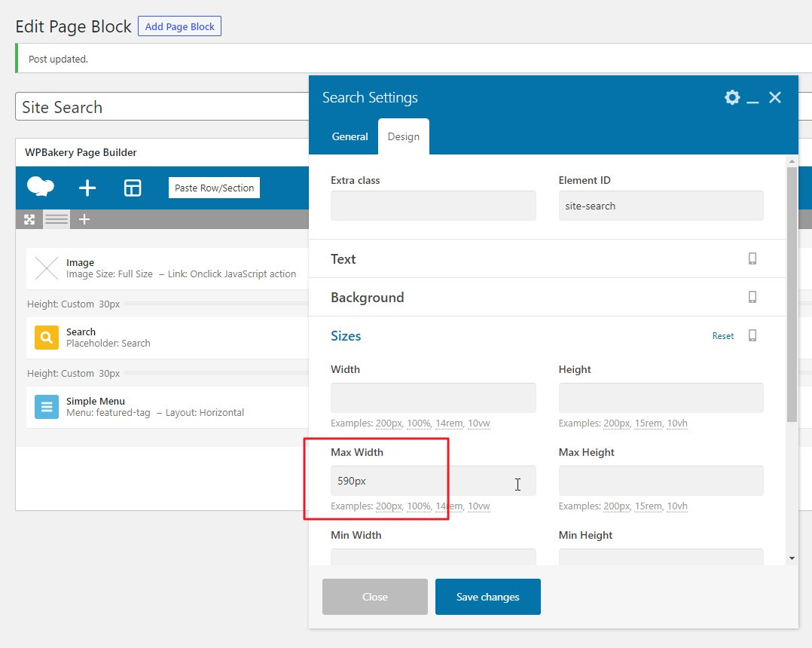Focus the Element ID field

click(x=661, y=206)
